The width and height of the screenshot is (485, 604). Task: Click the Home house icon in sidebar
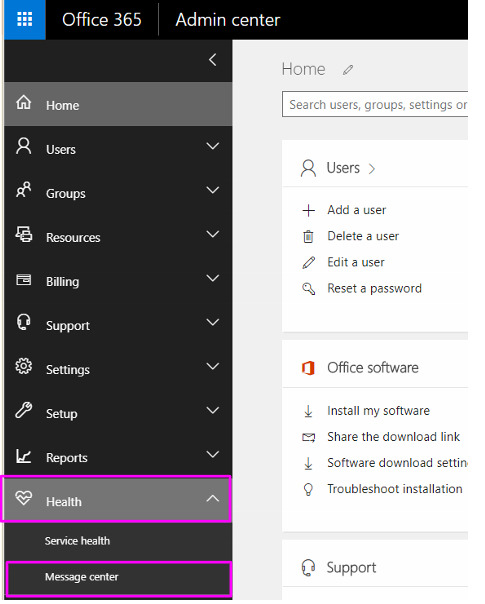pyautogui.click(x=23, y=103)
